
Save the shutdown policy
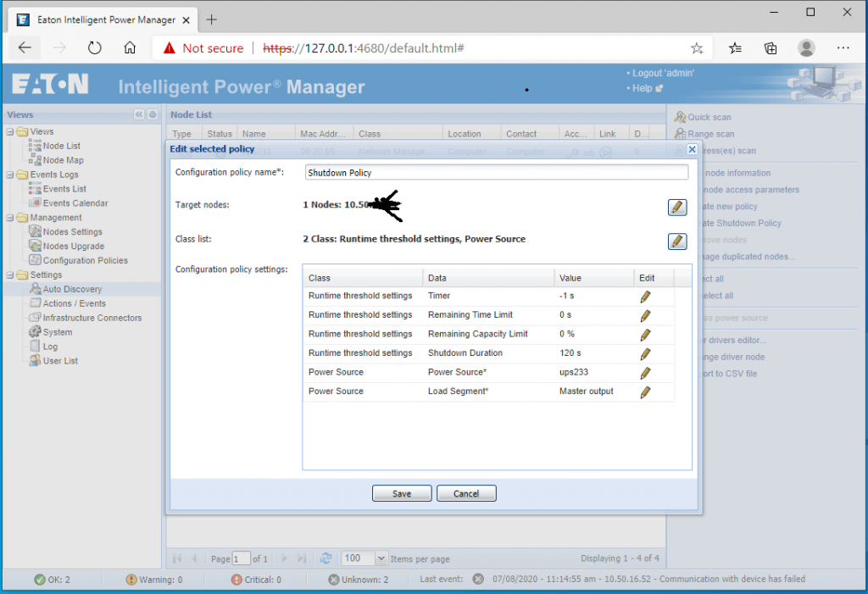click(x=402, y=494)
